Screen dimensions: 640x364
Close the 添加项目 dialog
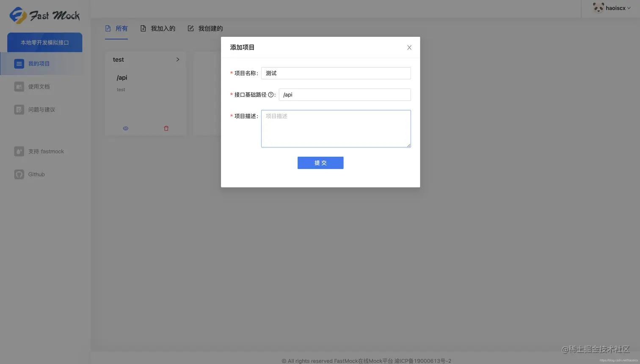409,47
